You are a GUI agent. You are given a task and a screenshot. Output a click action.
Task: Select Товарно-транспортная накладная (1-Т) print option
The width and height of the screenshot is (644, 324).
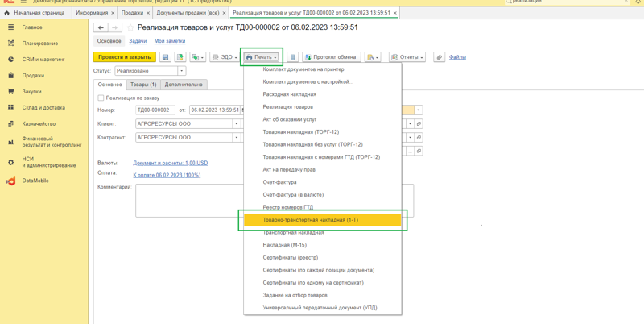(x=311, y=220)
